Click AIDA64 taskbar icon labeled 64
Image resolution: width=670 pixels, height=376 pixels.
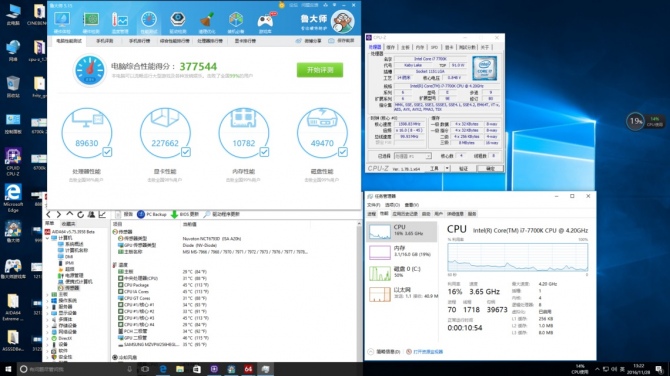pos(248,369)
